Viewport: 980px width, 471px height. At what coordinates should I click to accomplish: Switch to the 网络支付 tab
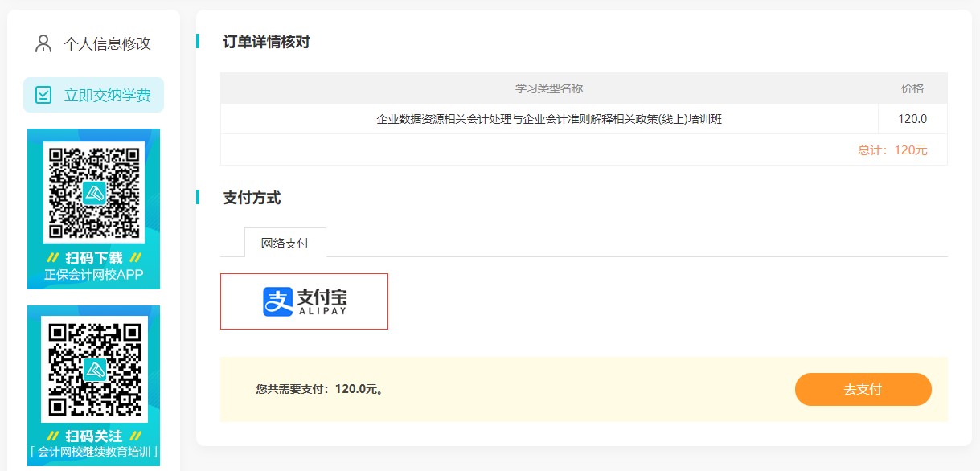click(x=285, y=243)
